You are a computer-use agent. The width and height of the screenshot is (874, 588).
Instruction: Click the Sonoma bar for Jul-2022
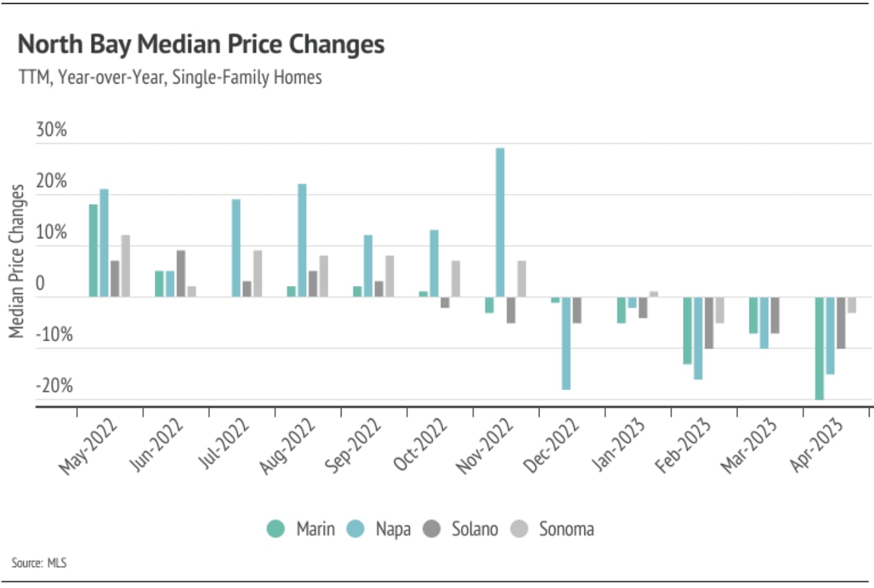[x=257, y=273]
